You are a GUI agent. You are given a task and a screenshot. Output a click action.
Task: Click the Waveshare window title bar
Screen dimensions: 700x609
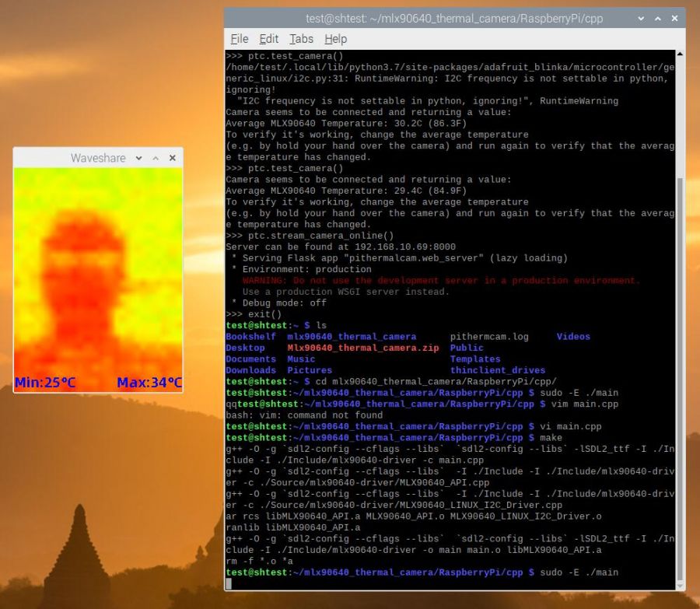click(70, 158)
